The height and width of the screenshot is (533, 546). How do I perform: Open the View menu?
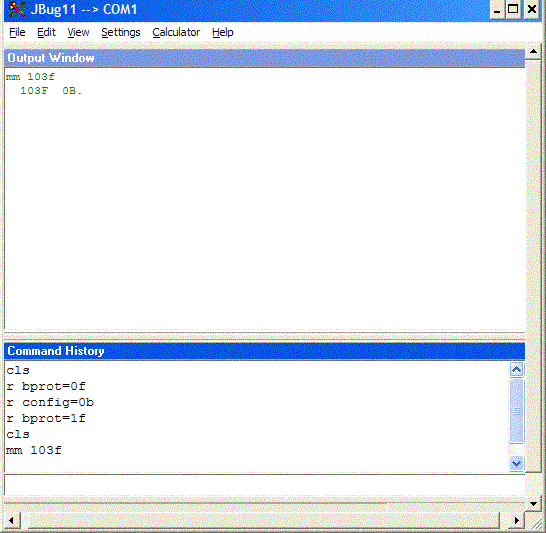pos(78,32)
